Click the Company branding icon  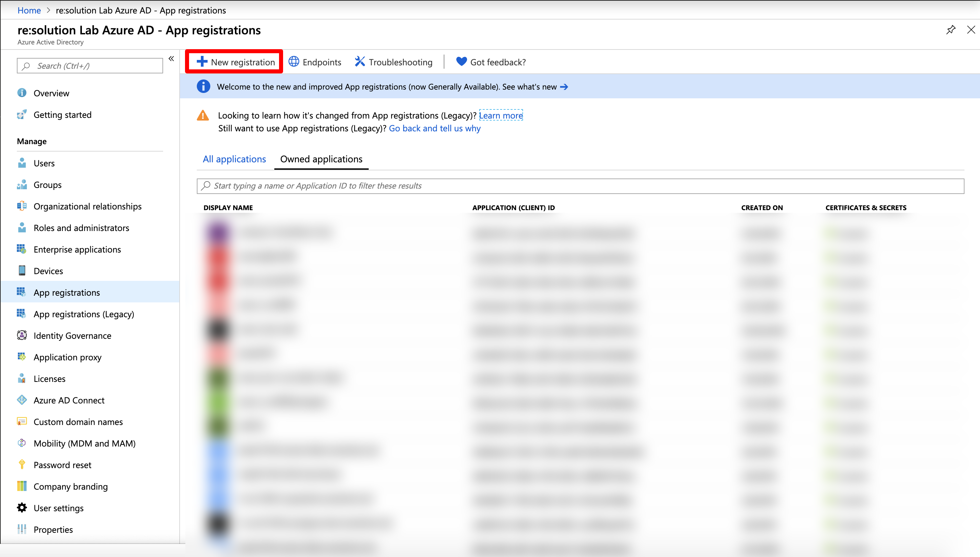[x=22, y=486]
